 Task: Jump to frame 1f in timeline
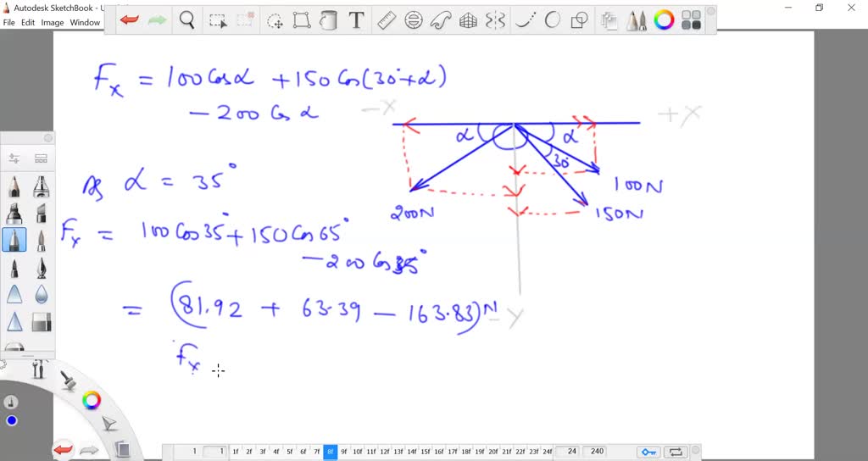pos(236,452)
